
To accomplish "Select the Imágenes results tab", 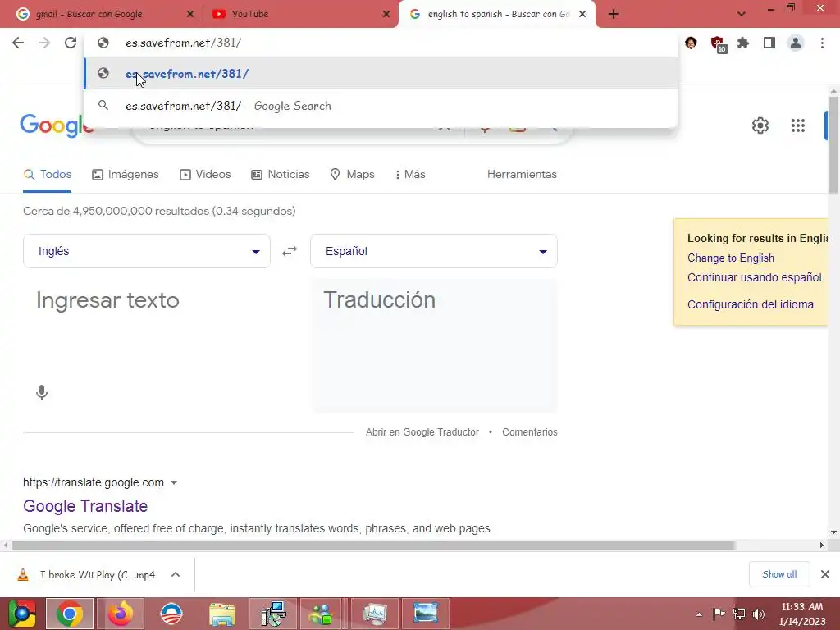I will point(126,174).
